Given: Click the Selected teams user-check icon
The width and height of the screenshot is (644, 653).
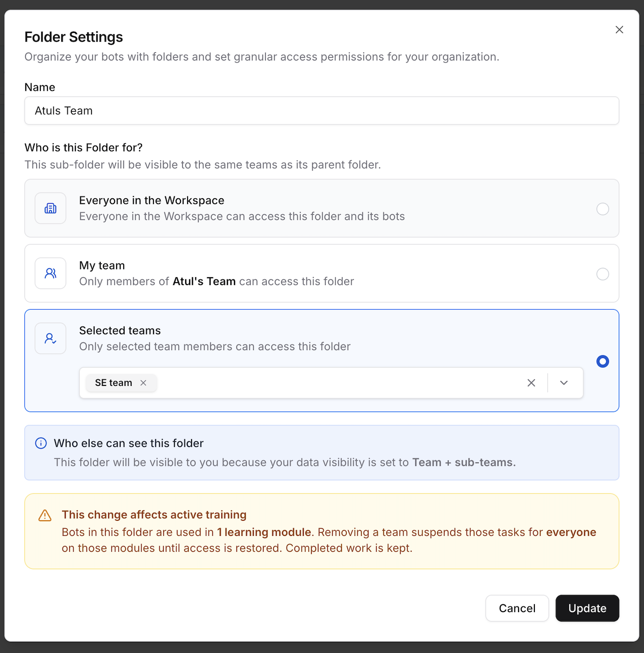Looking at the screenshot, I should point(51,338).
